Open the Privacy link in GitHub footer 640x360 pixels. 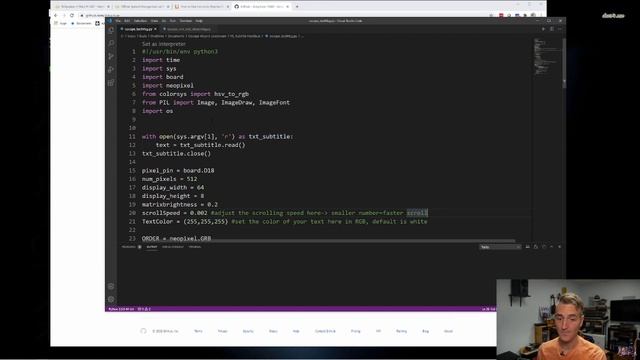click(222, 331)
